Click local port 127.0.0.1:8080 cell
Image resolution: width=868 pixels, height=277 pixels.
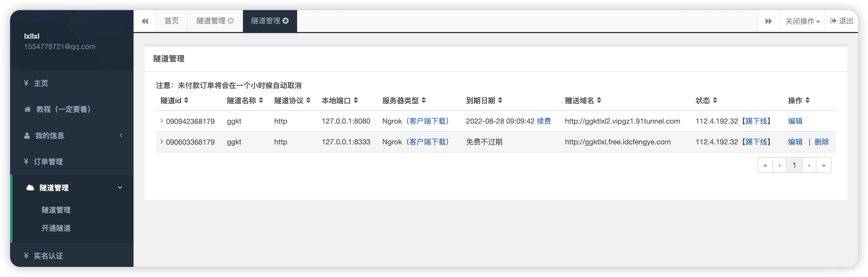click(x=346, y=121)
